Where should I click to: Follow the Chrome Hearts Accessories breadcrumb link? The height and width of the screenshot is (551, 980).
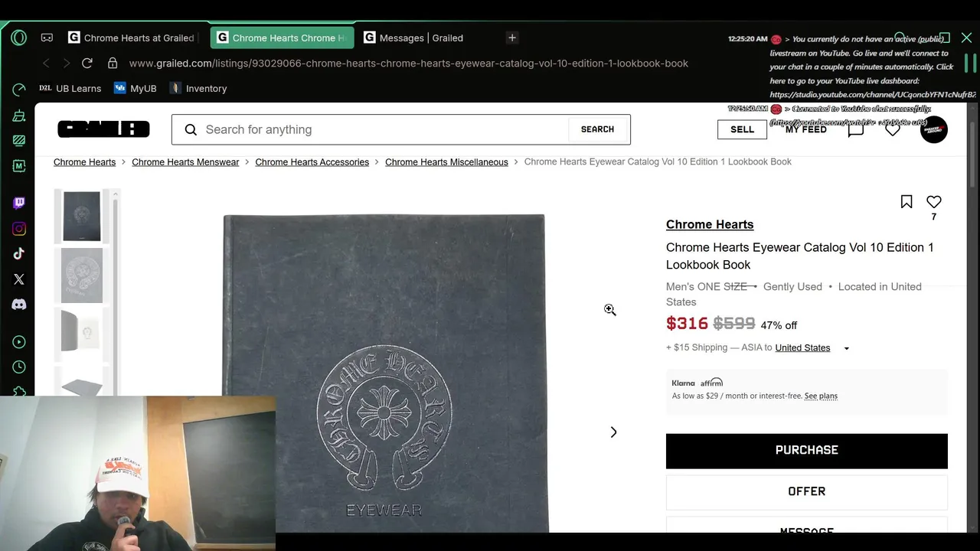pos(312,162)
